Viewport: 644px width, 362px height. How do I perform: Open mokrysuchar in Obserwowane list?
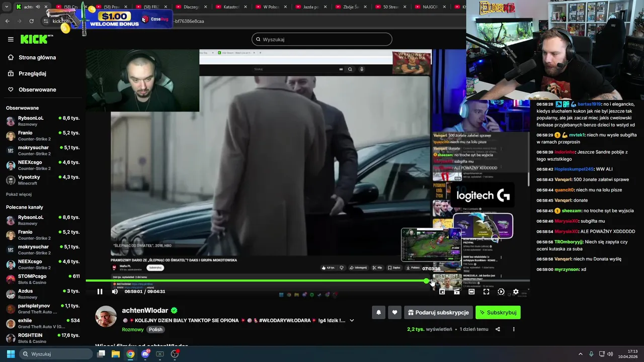[43, 150]
